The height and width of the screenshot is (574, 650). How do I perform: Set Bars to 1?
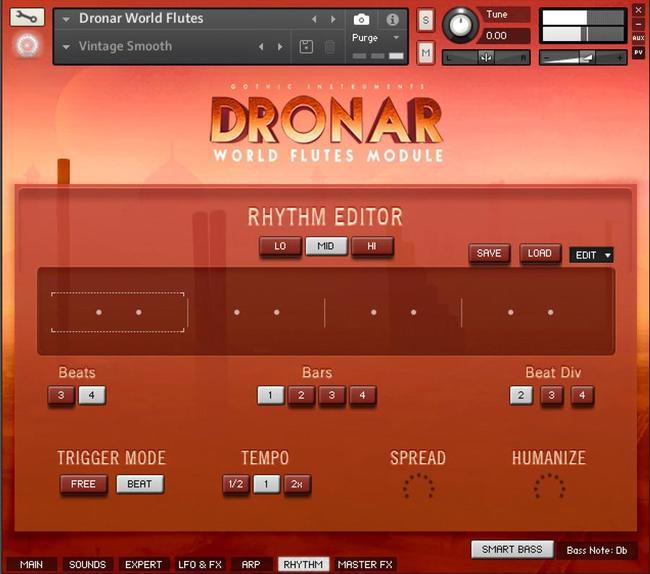[270, 395]
